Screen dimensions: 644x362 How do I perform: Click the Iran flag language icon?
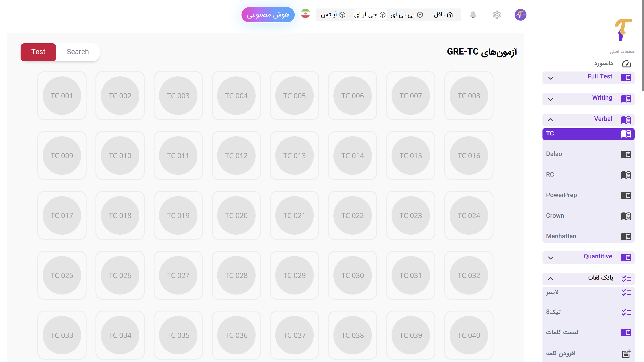click(x=305, y=14)
